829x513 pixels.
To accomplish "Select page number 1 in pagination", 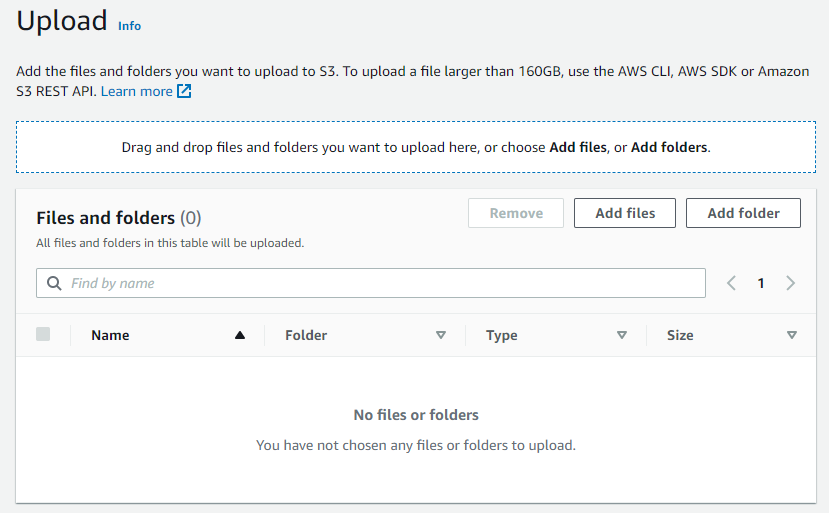I will (761, 283).
